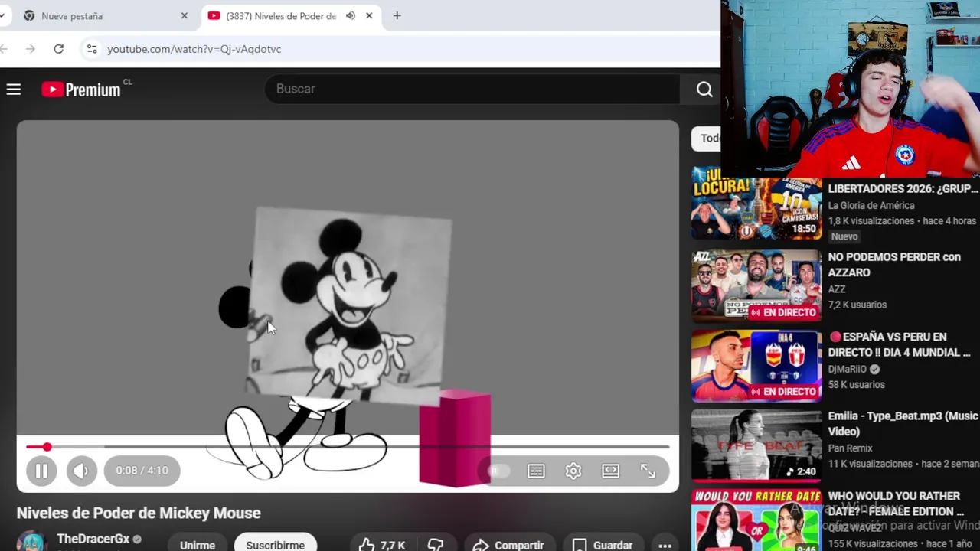This screenshot has height=551, width=980.
Task: Close the YouTube browser tab
Action: tap(369, 16)
